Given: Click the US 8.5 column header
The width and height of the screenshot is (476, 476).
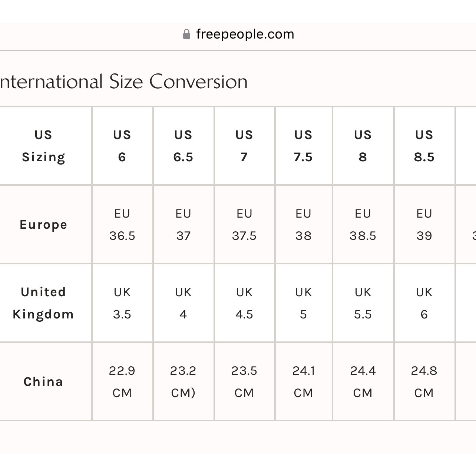Looking at the screenshot, I should pos(424,146).
